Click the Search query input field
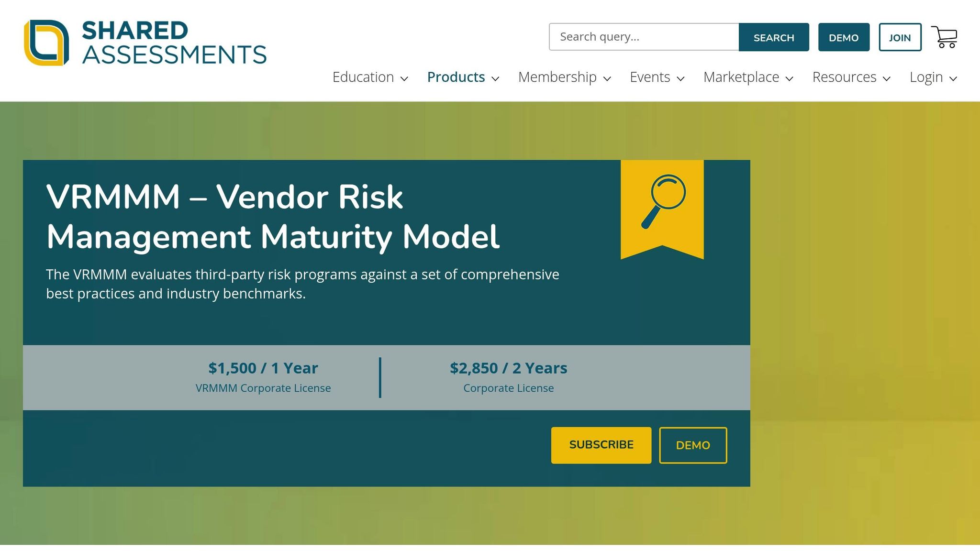 [644, 37]
